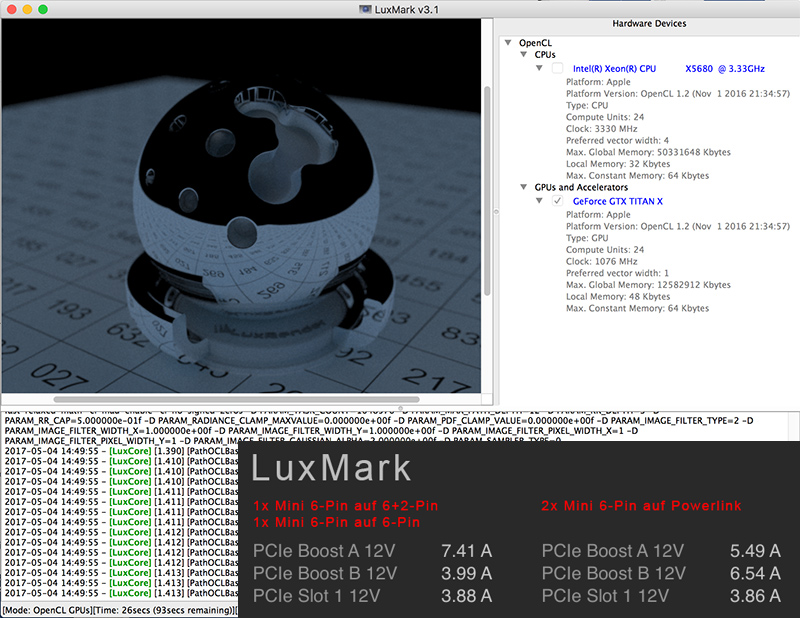The height and width of the screenshot is (618, 800).
Task: Click the 'Local Memory: 48 Kbytes' row
Action: (618, 296)
